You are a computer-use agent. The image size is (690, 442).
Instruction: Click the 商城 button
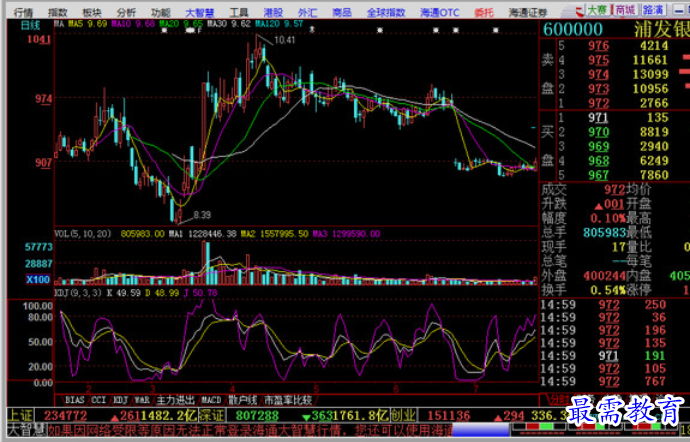tap(625, 10)
